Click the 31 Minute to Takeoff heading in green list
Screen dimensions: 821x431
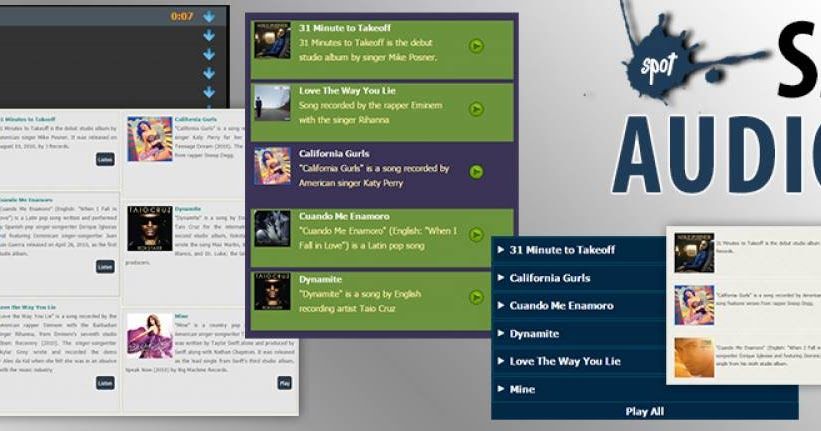[x=345, y=28]
